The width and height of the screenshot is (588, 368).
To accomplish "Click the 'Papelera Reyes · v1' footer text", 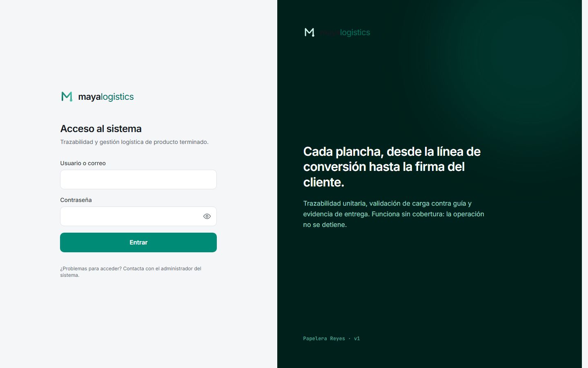I will pos(332,339).
